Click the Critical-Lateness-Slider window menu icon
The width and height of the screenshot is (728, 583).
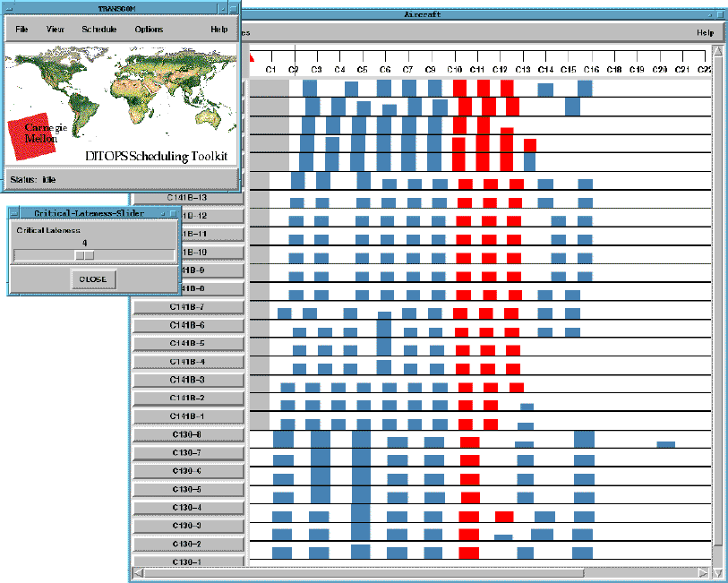click(14, 213)
